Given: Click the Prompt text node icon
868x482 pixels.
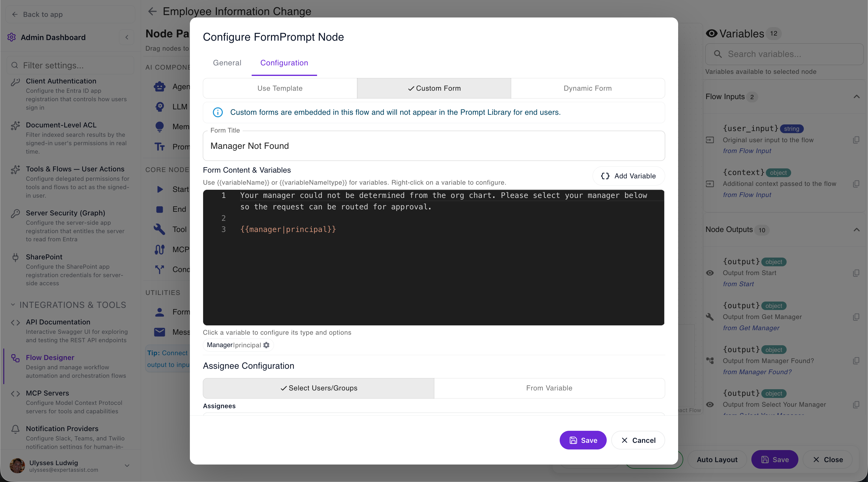Looking at the screenshot, I should [x=160, y=147].
